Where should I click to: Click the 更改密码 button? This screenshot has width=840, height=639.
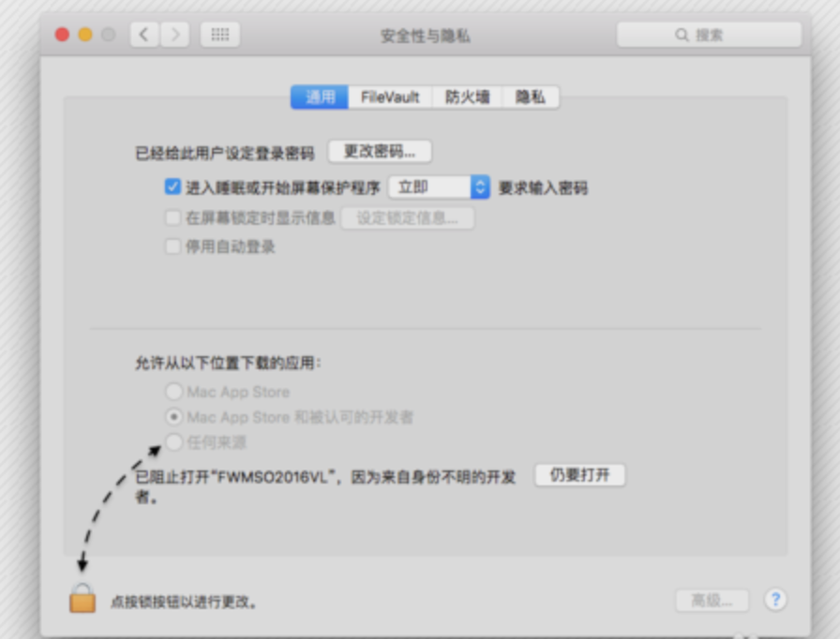click(x=380, y=152)
